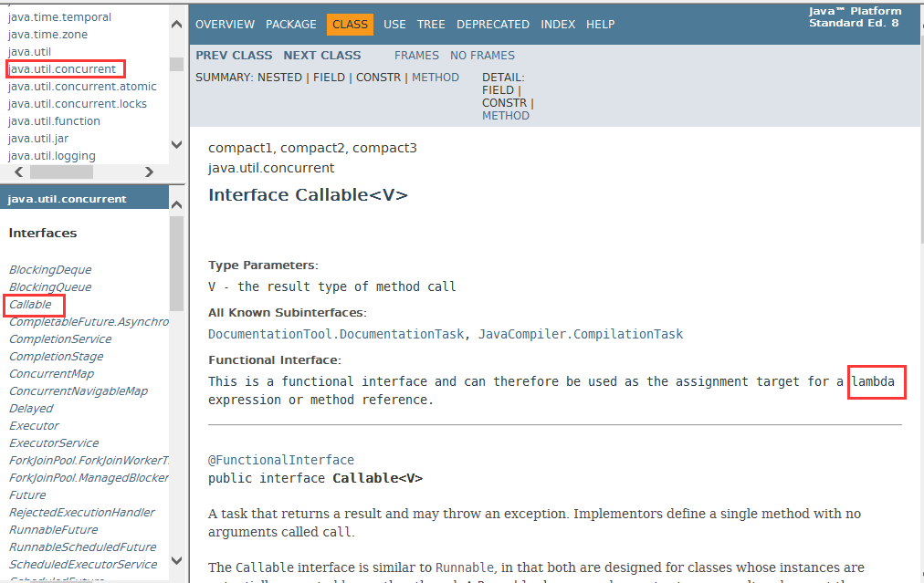Open the @FunctionalInterface annotation link

tap(281, 460)
